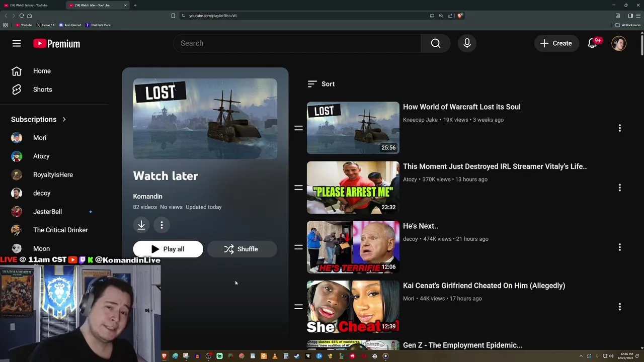The image size is (644, 362).
Task: Click 'Kai Cenat's Girlfriend Cheated' title
Action: tap(484, 286)
